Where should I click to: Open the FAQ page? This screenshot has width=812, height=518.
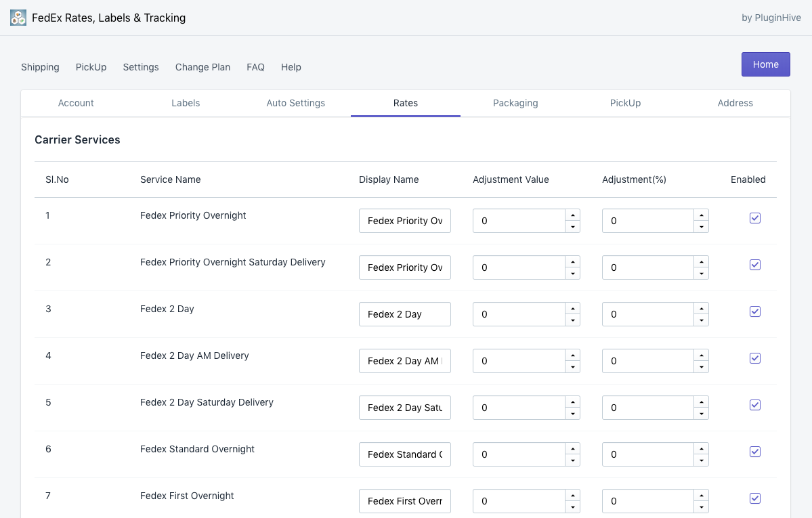[x=255, y=67]
